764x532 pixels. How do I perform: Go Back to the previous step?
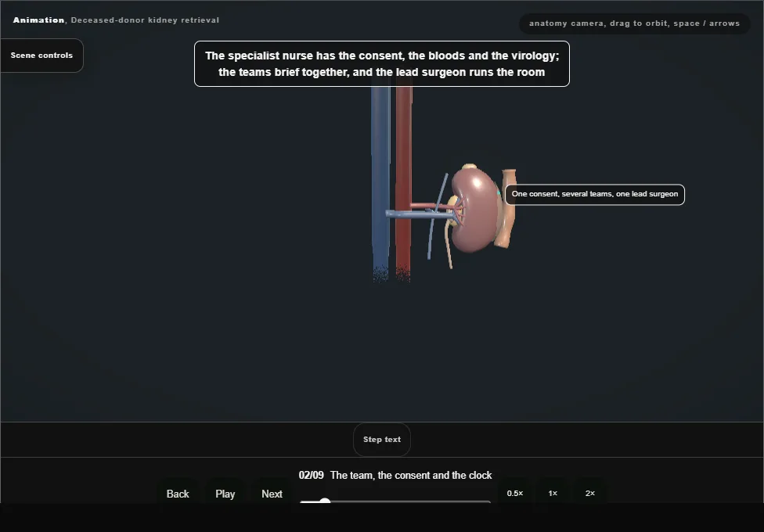[178, 494]
